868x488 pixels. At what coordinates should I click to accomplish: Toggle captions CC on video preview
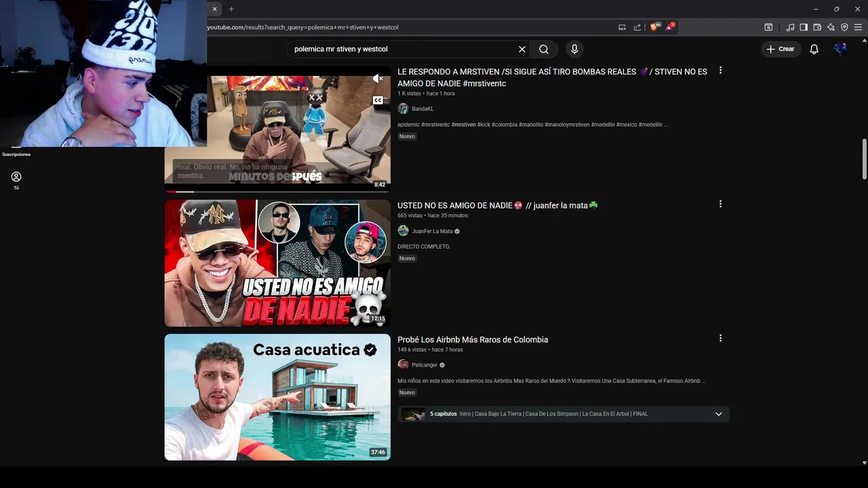coord(378,100)
